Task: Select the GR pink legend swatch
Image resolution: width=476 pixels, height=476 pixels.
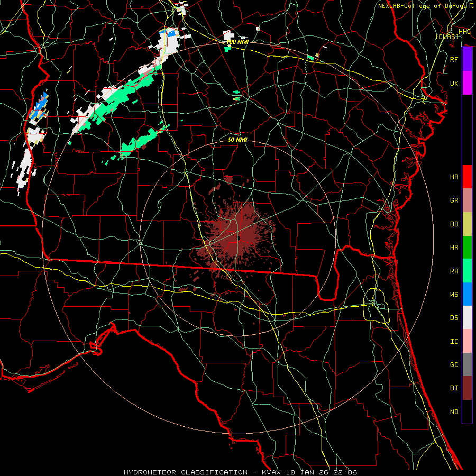Action: tap(467, 200)
